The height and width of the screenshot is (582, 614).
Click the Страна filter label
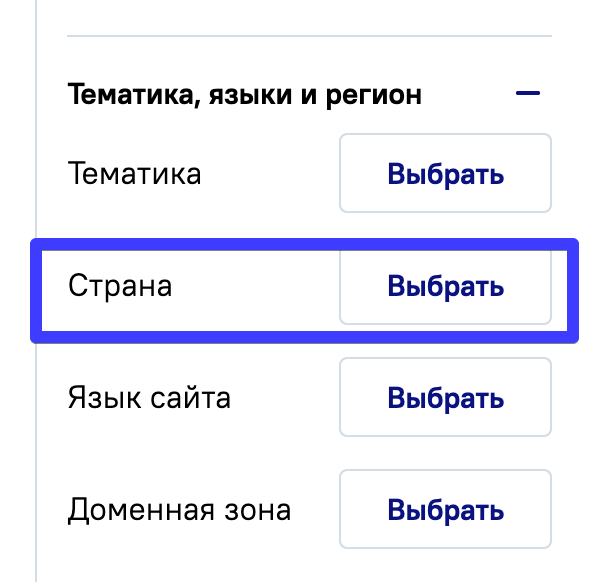pos(120,286)
